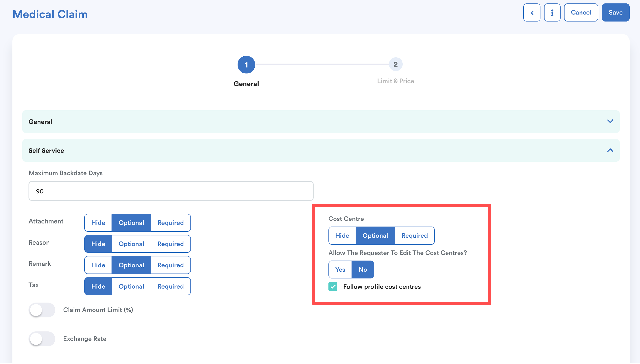The width and height of the screenshot is (640, 364).
Task: Uncheck Follow profile cost centres checkbox
Action: tap(333, 286)
